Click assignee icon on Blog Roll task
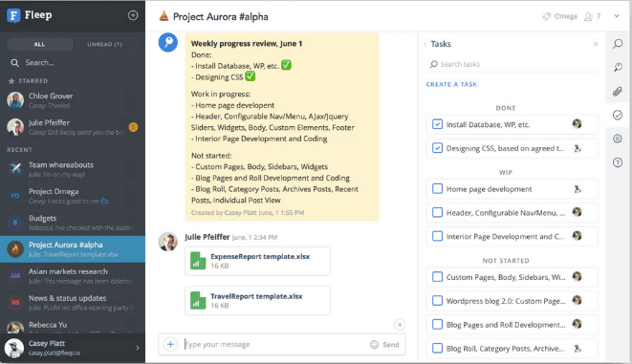 (x=578, y=349)
